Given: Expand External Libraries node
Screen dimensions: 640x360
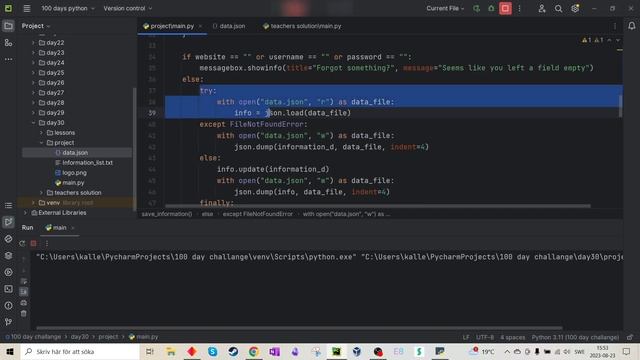Looking at the screenshot, I should click(x=25, y=213).
